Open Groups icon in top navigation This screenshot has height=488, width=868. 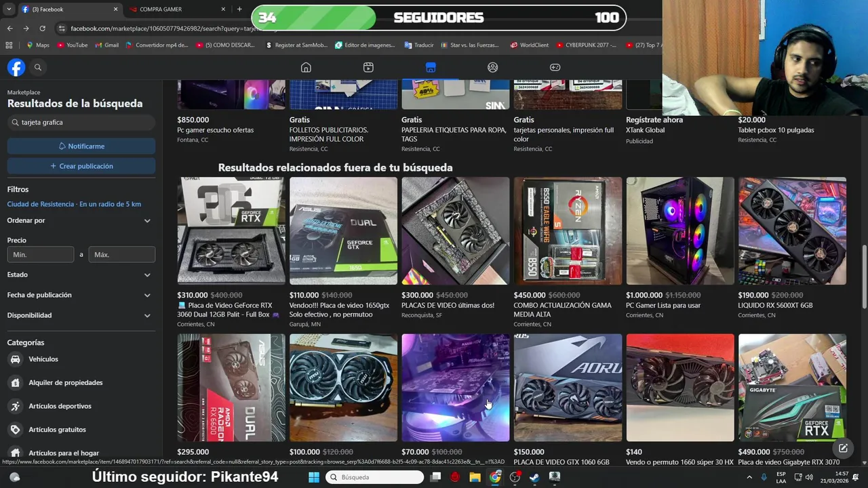click(493, 67)
